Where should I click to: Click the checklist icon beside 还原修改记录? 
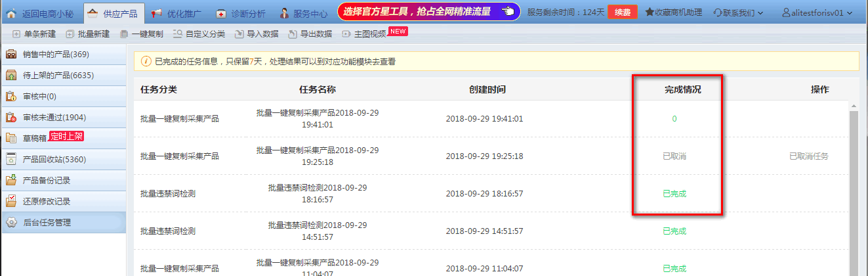(x=11, y=202)
